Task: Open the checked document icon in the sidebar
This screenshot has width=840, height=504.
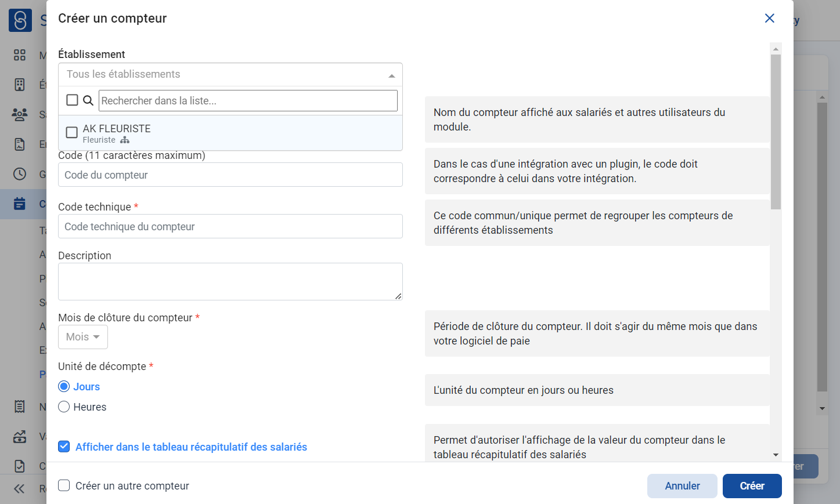Action: (x=20, y=466)
